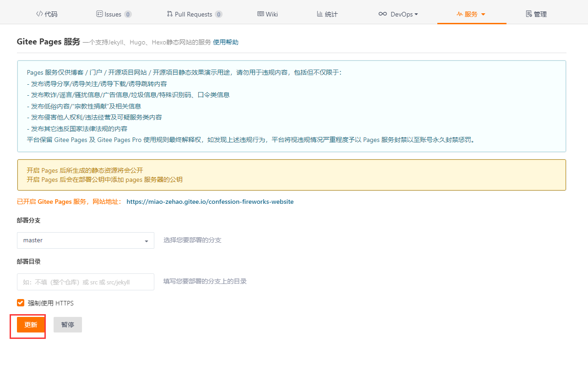Open the 部署分支 master branch dropdown
This screenshot has width=588, height=365.
(x=86, y=240)
